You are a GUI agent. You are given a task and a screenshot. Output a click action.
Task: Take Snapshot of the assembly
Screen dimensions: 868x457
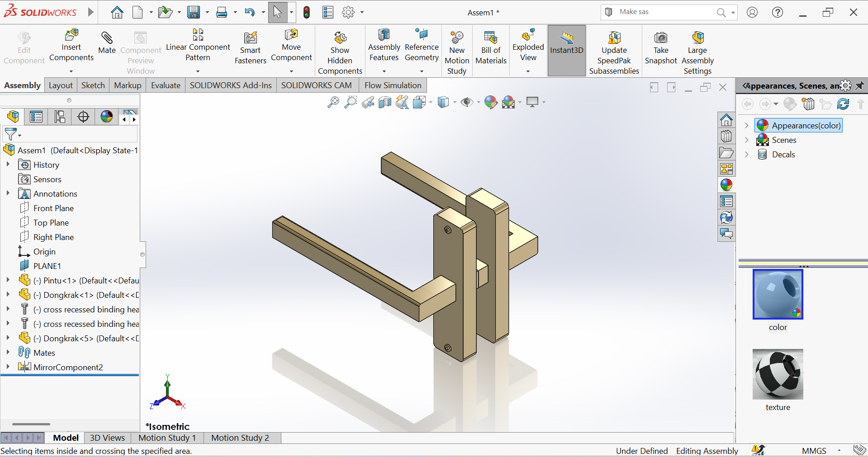pos(661,48)
